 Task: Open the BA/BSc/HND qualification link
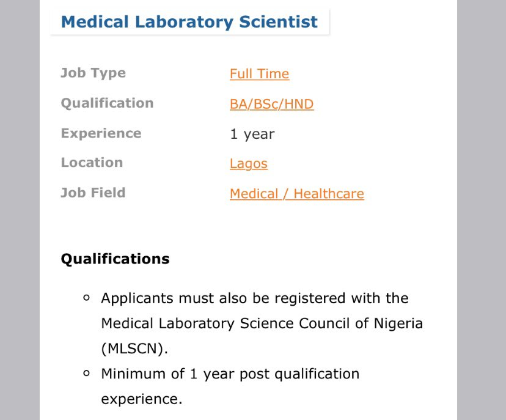tap(272, 104)
